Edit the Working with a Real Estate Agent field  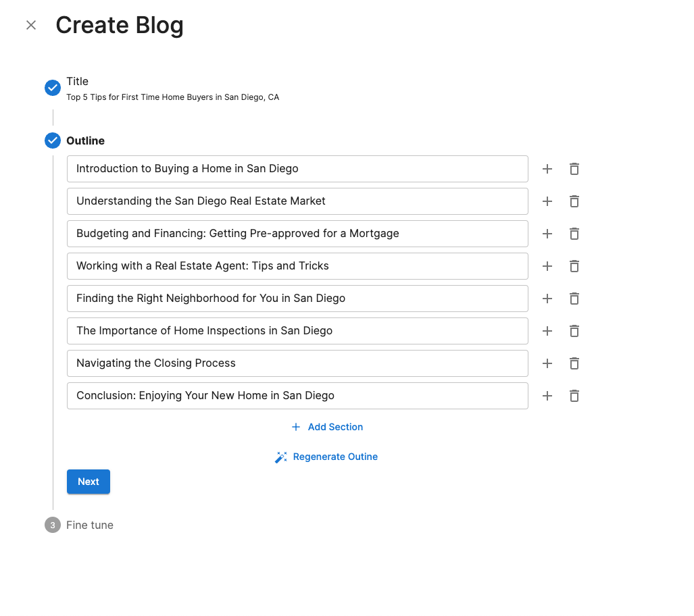click(x=297, y=266)
